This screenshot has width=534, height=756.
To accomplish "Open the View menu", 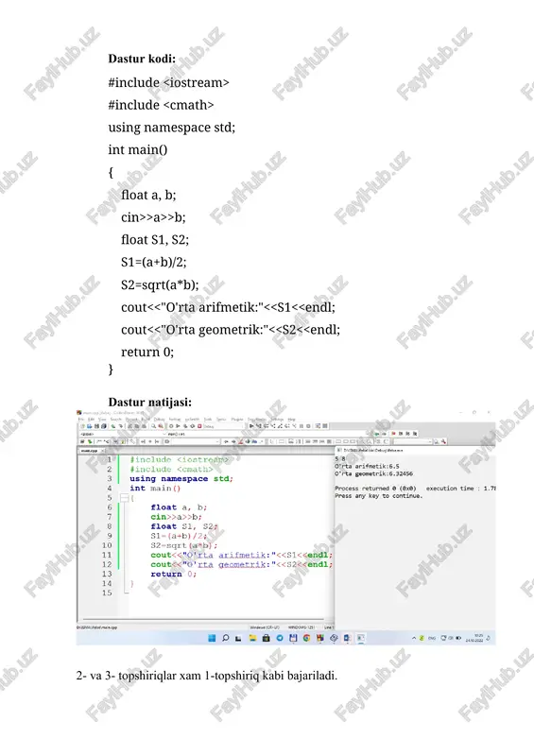I will point(102,420).
